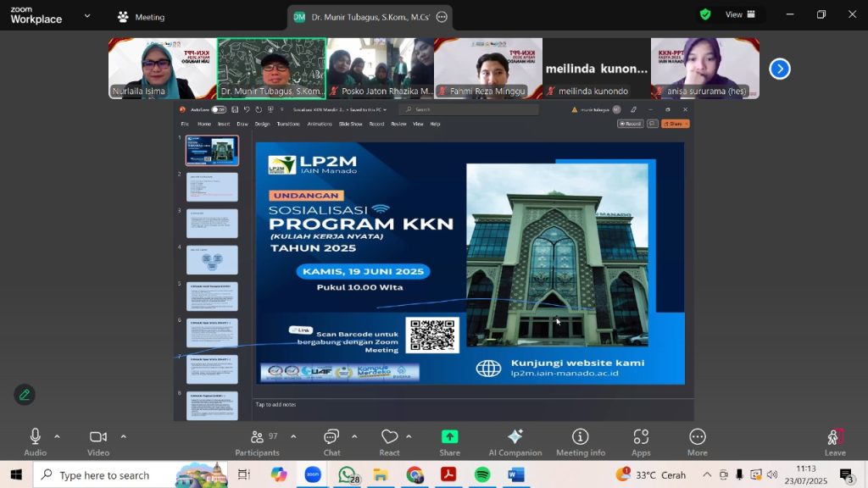Select Nurlaila Isima's video thumbnail
Viewport: 868px width, 488px height.
pos(162,69)
